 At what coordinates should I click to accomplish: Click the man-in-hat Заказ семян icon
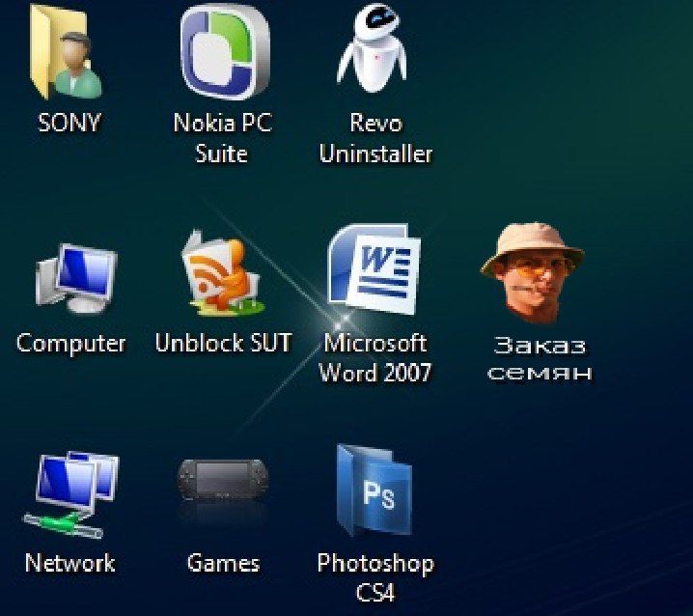pyautogui.click(x=532, y=273)
